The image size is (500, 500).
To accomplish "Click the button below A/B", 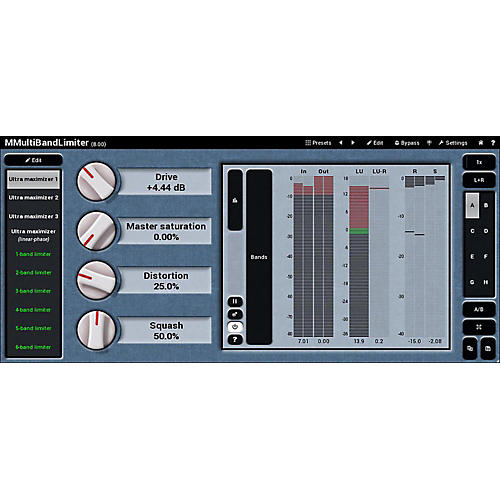I will 479,327.
